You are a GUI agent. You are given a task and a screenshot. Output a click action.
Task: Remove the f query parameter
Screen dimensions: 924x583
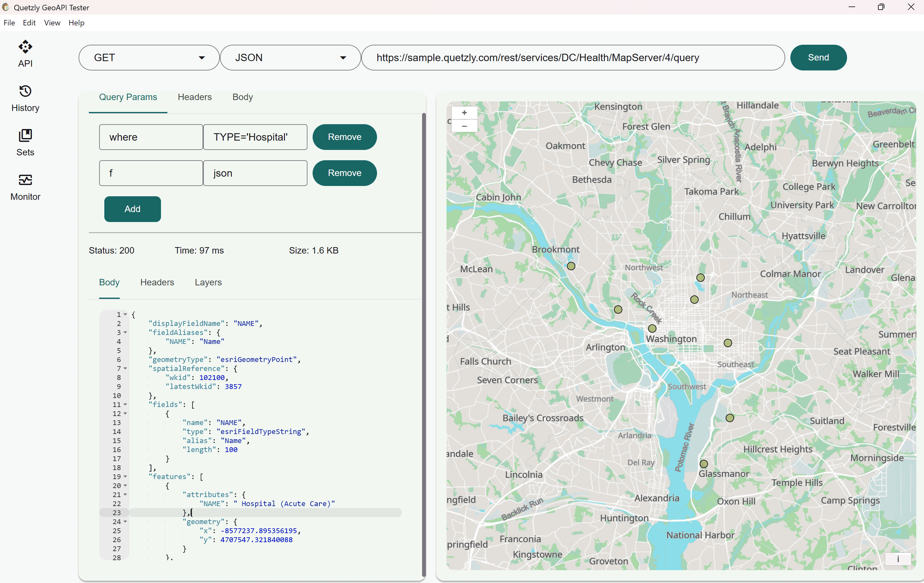(x=344, y=173)
